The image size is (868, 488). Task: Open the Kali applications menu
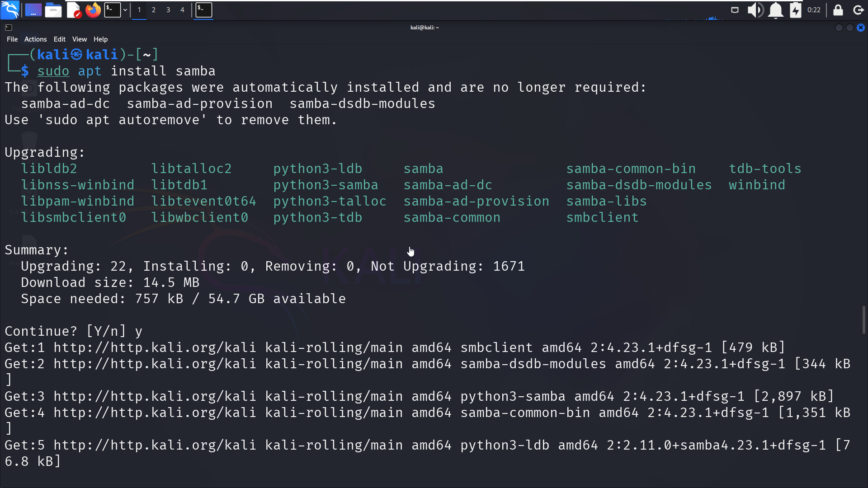point(10,10)
